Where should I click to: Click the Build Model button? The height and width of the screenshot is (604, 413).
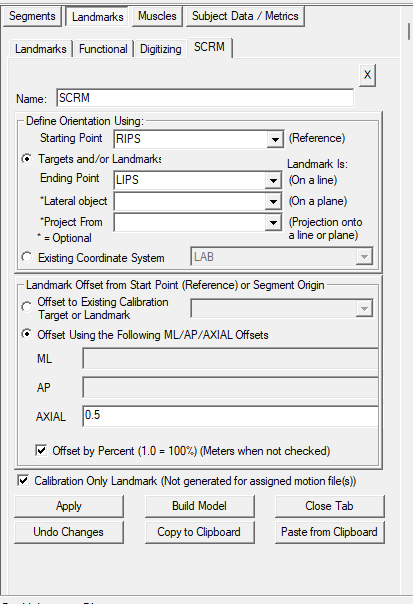point(199,506)
